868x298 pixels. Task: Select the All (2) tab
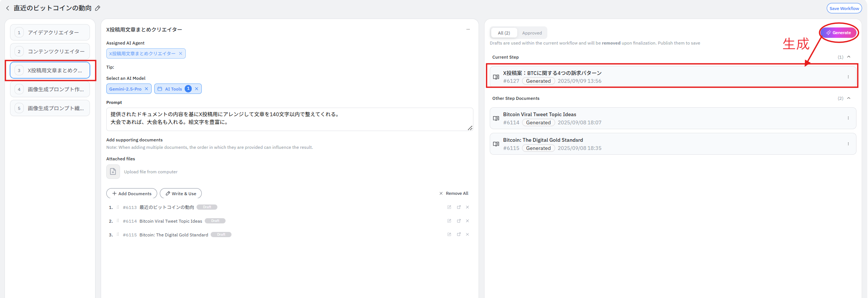(504, 33)
